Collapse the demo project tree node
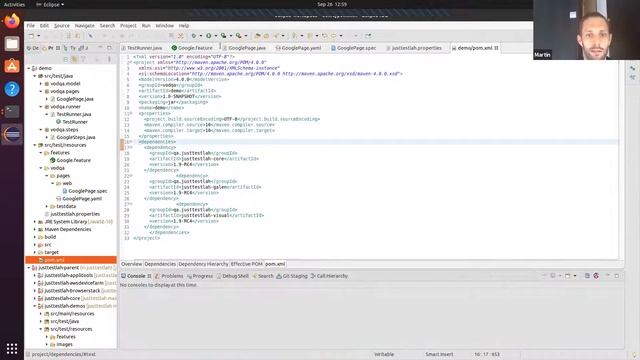This screenshot has height=360, width=640. 29,68
